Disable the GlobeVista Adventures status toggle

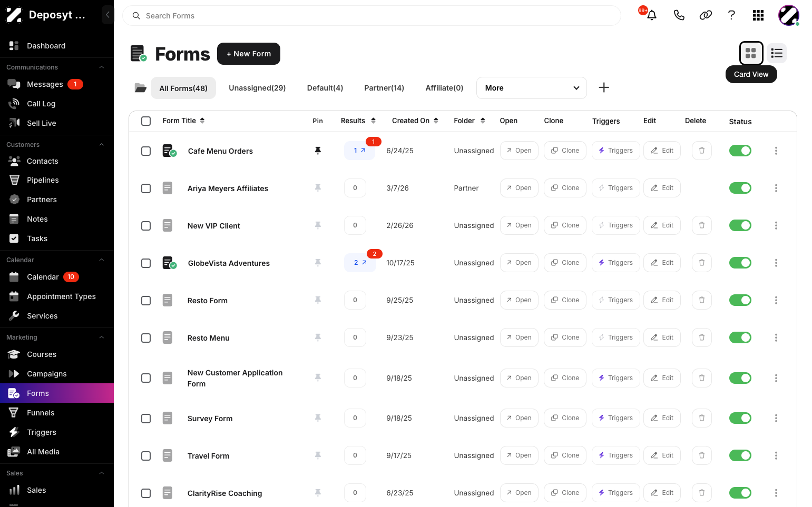point(740,263)
